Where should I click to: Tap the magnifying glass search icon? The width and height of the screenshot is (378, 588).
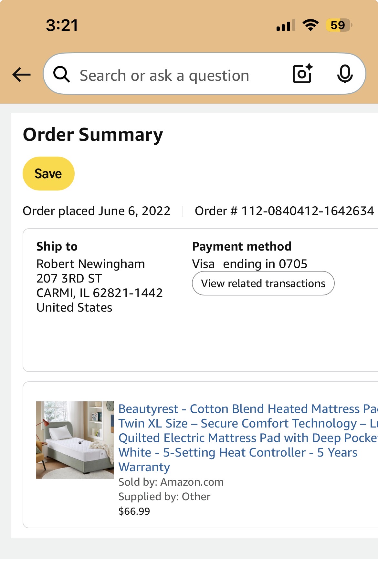tap(61, 74)
